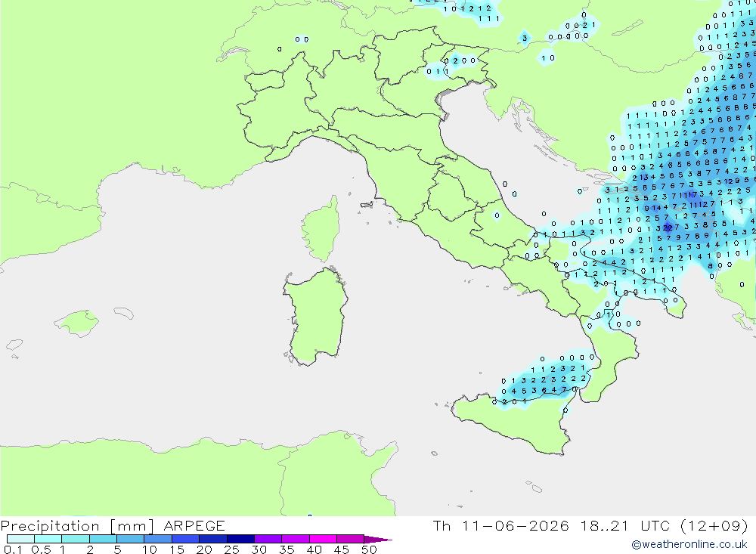Pick the 15–20 mm legend swatch
Image resolution: width=756 pixels, height=554 pixels.
[185, 539]
